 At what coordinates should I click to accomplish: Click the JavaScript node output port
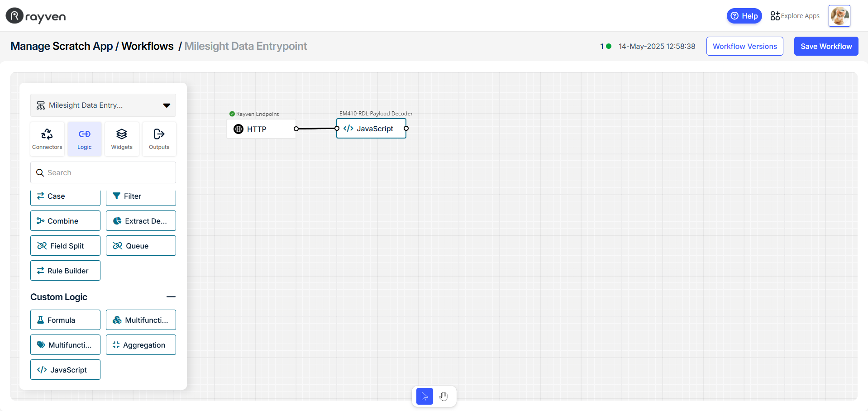pos(406,129)
